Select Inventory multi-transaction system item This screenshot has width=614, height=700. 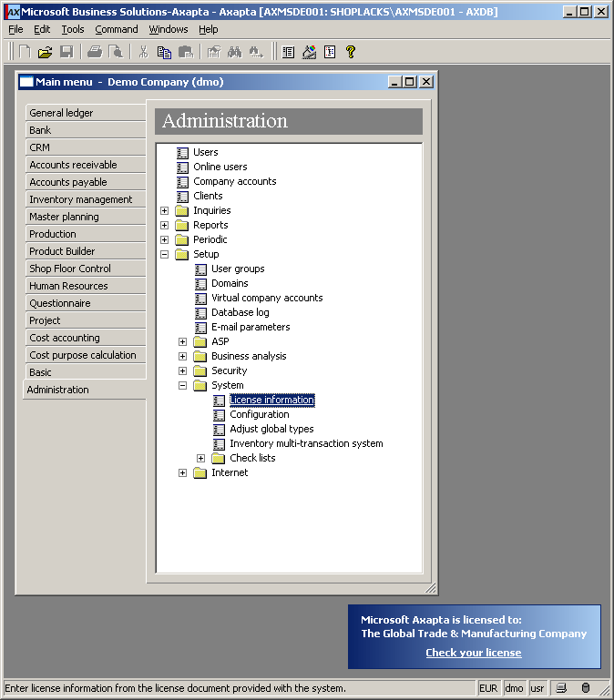[x=306, y=443]
